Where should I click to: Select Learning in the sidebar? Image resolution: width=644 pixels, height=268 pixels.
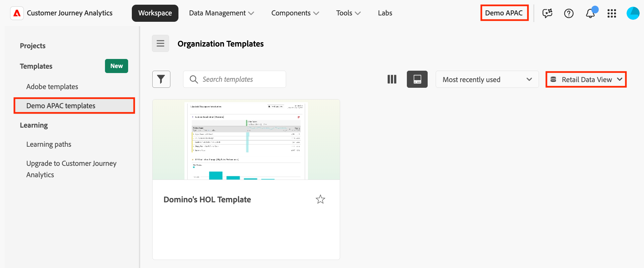coord(34,125)
